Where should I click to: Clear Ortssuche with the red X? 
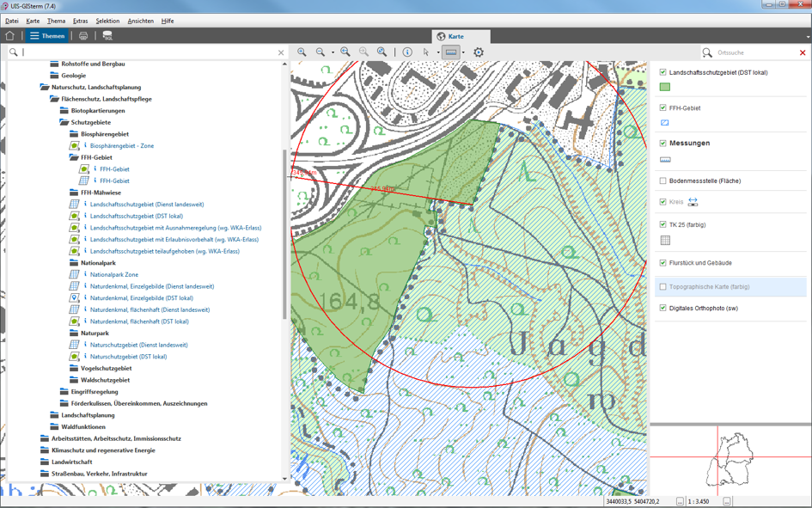click(x=803, y=52)
